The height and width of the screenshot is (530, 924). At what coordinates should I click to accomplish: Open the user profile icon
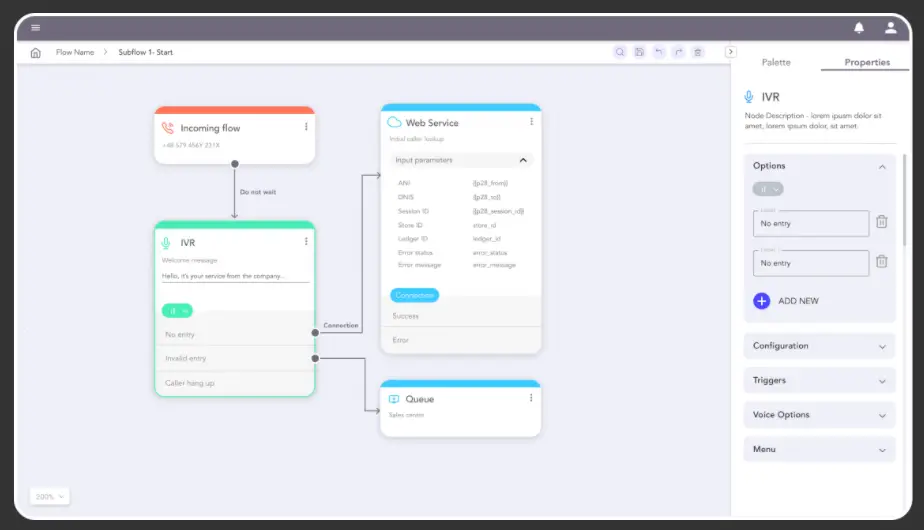[x=890, y=28]
